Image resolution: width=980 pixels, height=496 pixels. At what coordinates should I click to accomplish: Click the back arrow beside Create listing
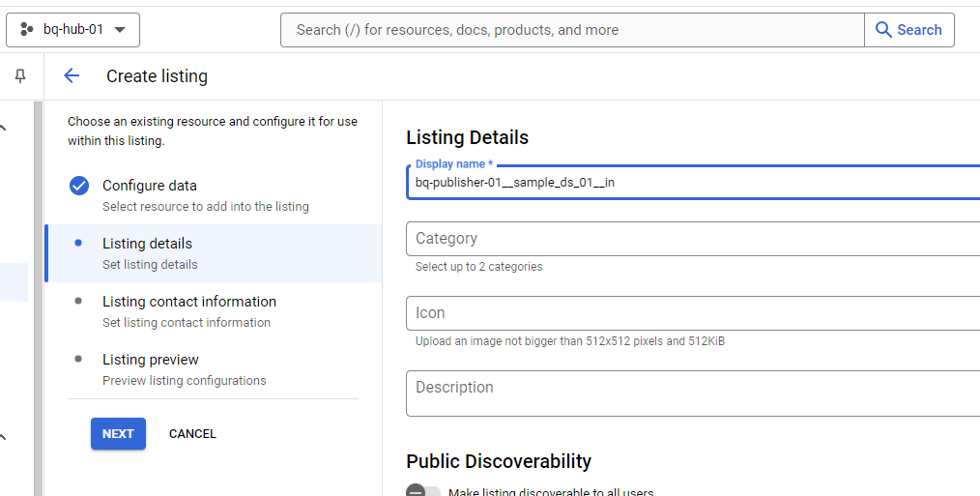point(72,76)
